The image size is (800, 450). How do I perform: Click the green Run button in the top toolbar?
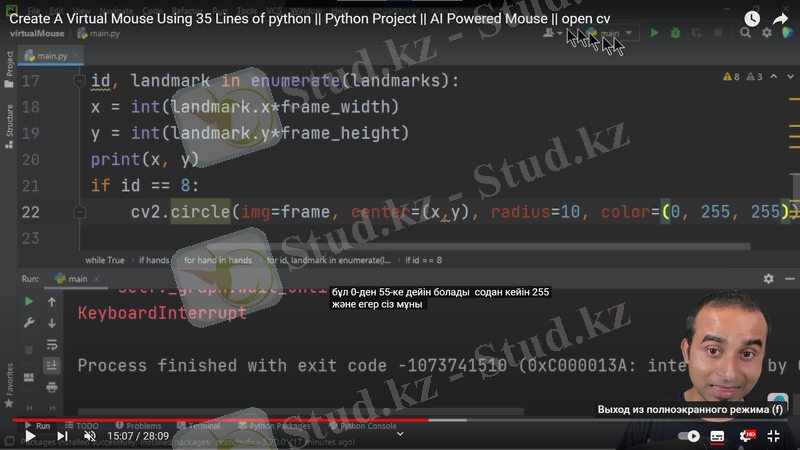655,33
